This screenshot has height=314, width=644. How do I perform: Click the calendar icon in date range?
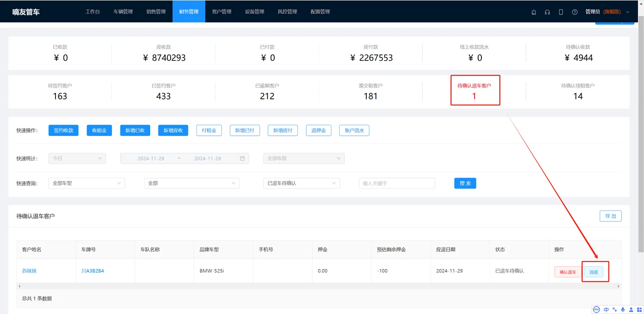[242, 158]
